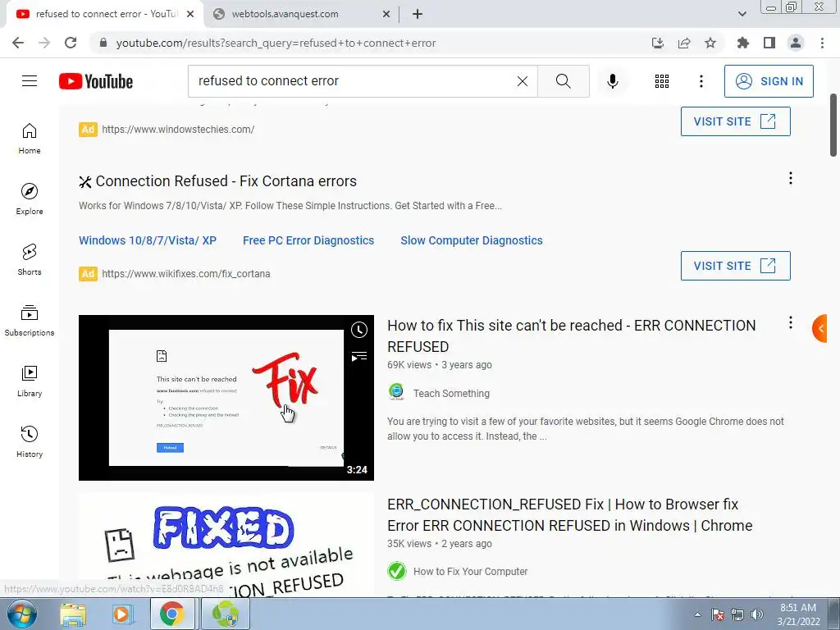Image resolution: width=840 pixels, height=630 pixels.
Task: Click the wikifixes.com/fix_cortana ad URL
Action: point(186,274)
